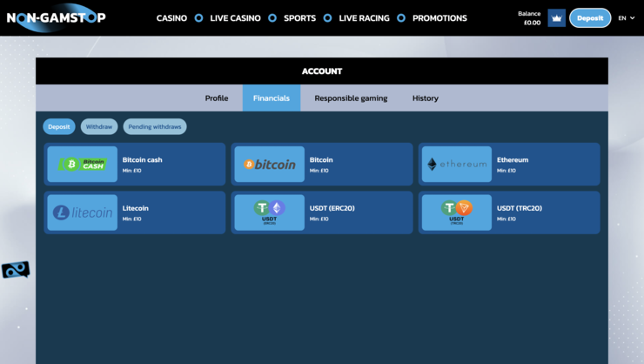Switch to the Profile tab
Screen dimensions: 644x364
pyautogui.click(x=217, y=98)
